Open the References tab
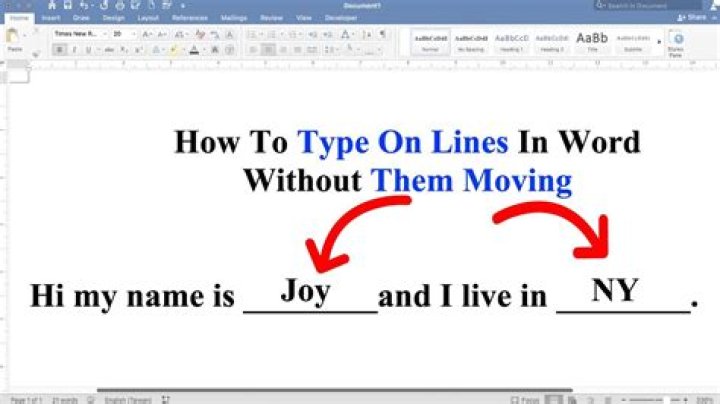Screen dimensions: 720x404 tap(189, 18)
